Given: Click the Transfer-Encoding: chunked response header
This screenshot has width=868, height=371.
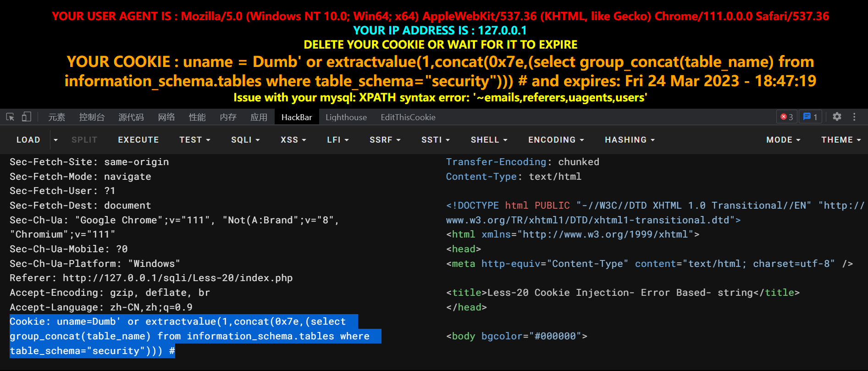Looking at the screenshot, I should (x=523, y=162).
